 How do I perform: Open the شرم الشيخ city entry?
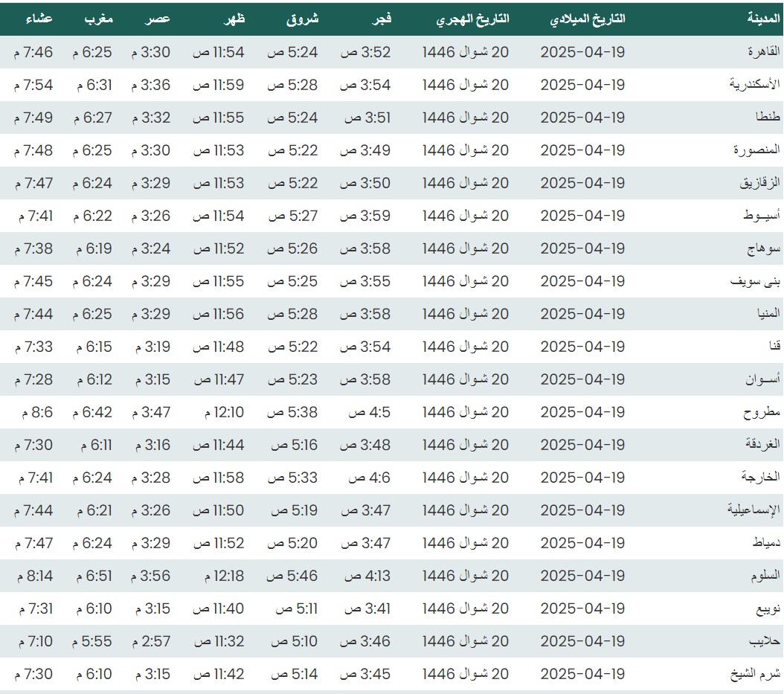click(x=759, y=674)
